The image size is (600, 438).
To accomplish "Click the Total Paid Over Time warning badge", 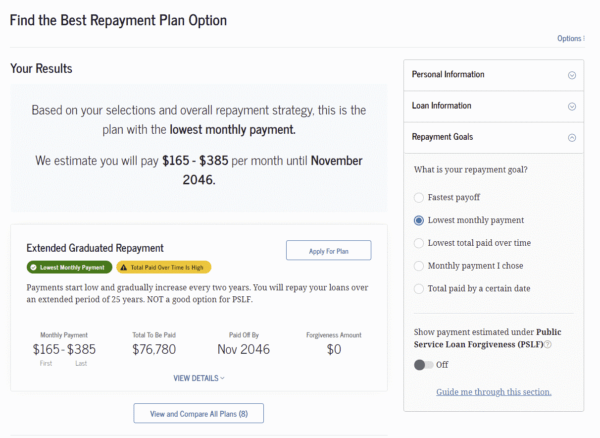I will (x=164, y=267).
